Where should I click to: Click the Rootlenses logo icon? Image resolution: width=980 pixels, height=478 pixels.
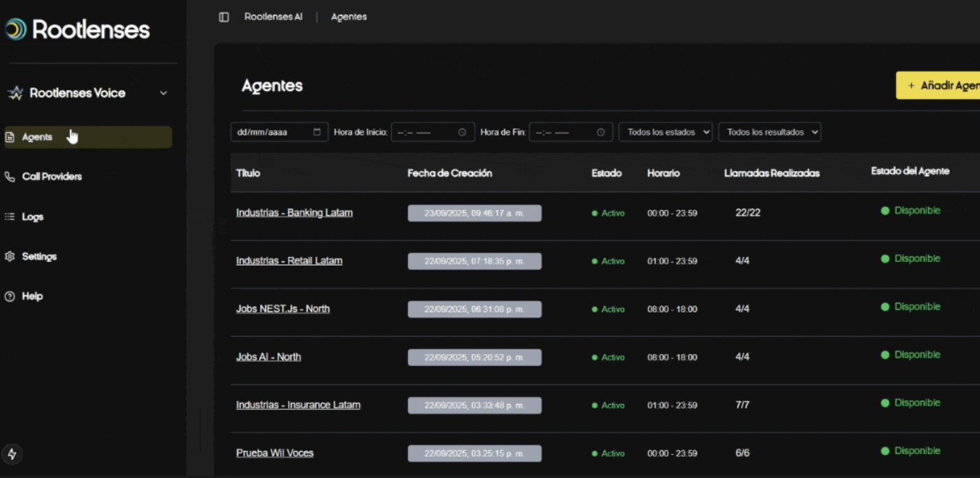(15, 29)
